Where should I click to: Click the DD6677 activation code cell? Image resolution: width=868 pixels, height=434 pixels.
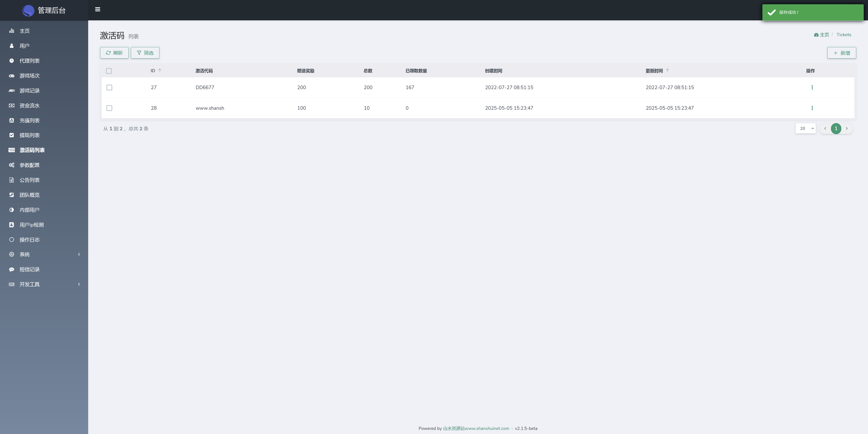coord(205,87)
